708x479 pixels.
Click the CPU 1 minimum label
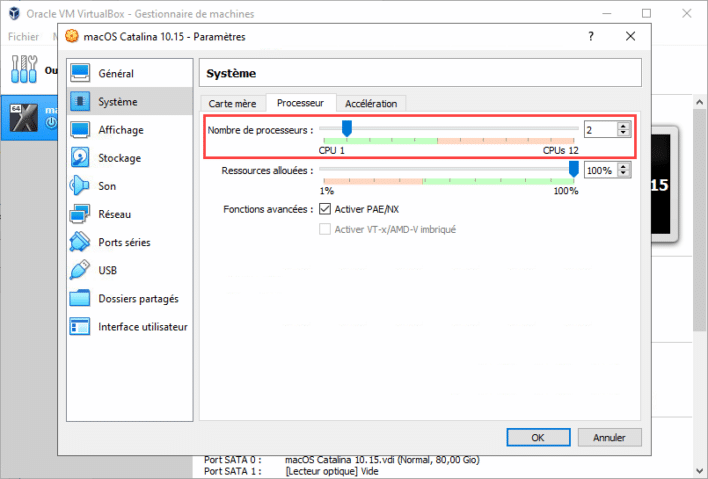[x=331, y=150]
